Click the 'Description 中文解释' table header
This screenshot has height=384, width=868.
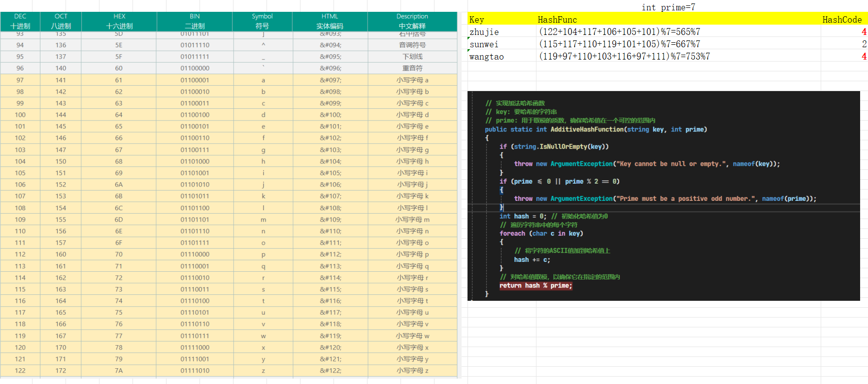tap(412, 21)
